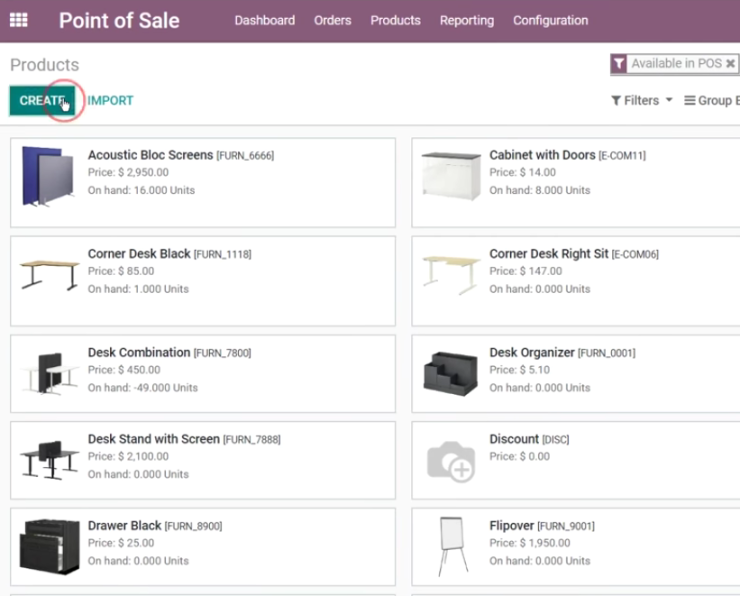Click the Price $ 5.10 text
This screenshot has height=596, width=740.
(x=519, y=369)
